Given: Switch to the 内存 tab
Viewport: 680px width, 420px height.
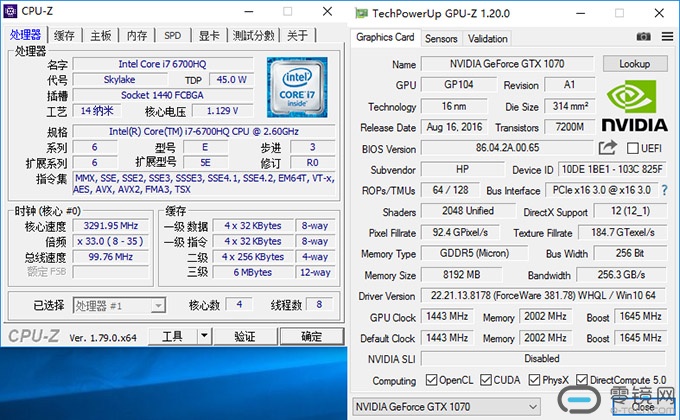Looking at the screenshot, I should coord(137,36).
